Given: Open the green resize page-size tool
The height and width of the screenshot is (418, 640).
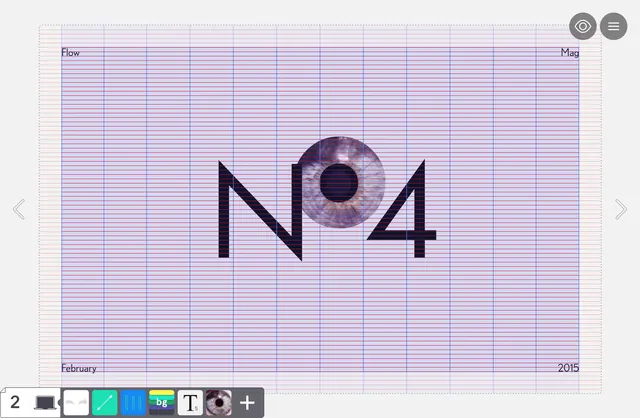Looking at the screenshot, I should point(104,403).
